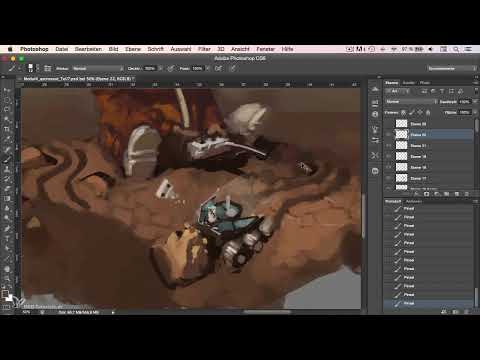Screen dimensions: 480x360
Task: Select the Brush tool in the toolbox
Action: click(7, 159)
